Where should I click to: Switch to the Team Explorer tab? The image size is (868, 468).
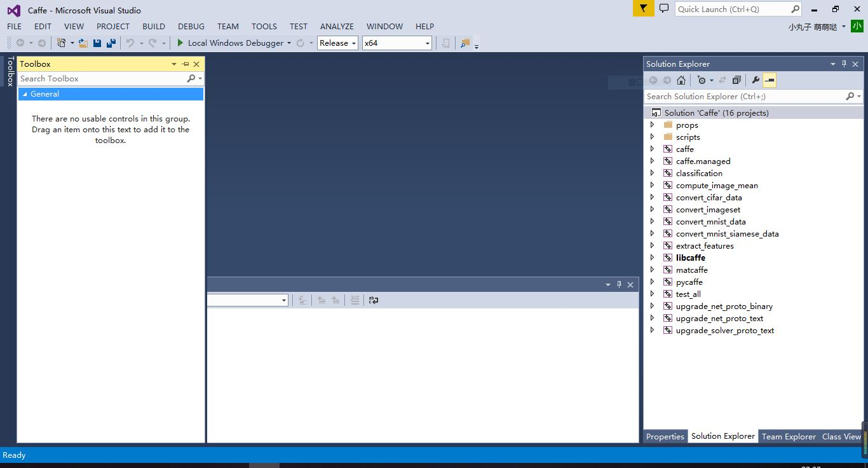click(789, 436)
